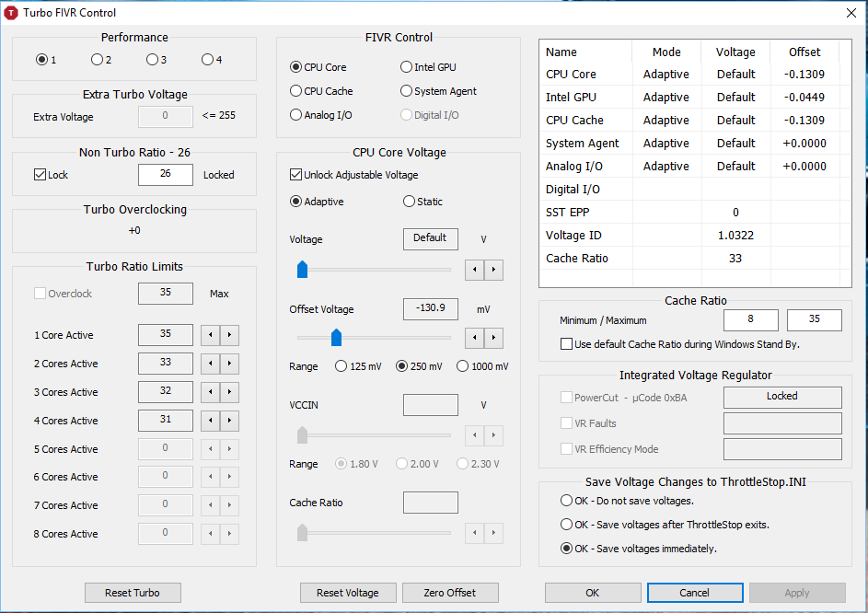The image size is (868, 613).
Task: Increase the 3 Cores Active ratio arrow
Action: tap(229, 392)
